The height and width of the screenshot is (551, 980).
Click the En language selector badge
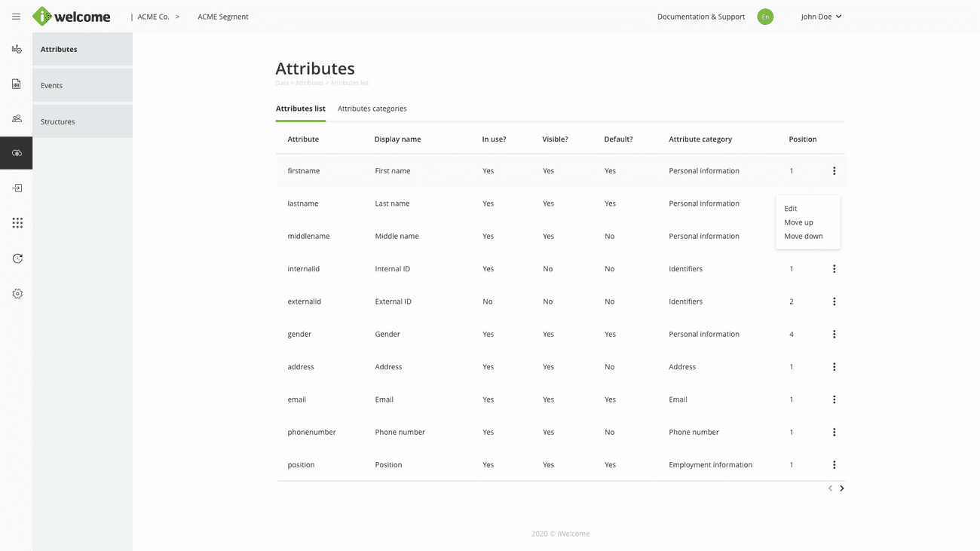point(765,17)
